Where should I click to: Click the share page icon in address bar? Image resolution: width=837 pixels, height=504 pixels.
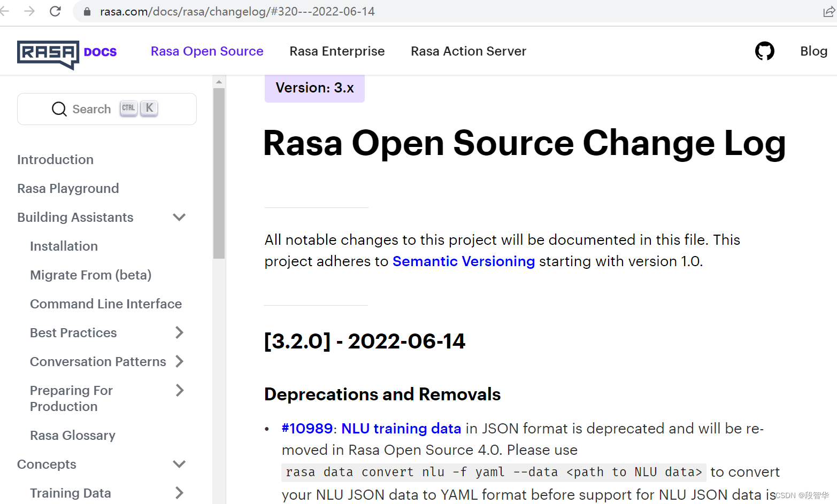(829, 11)
